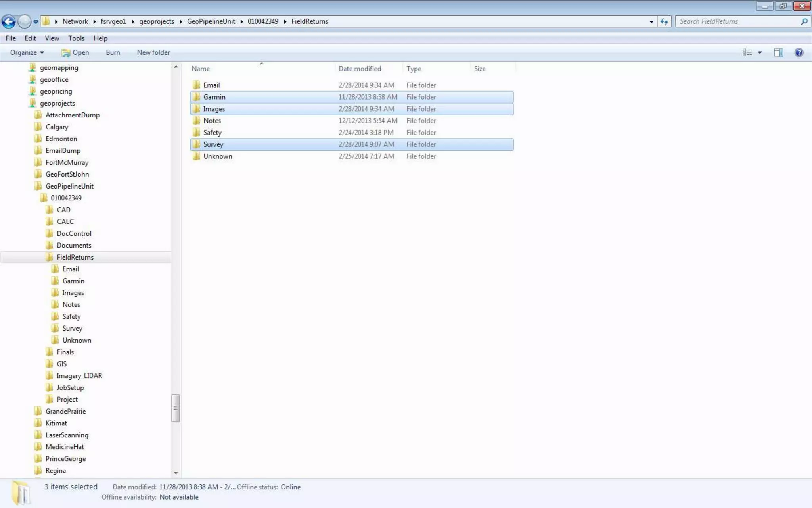Click geoprojects in the address breadcrumb
812x508 pixels.
coord(157,21)
